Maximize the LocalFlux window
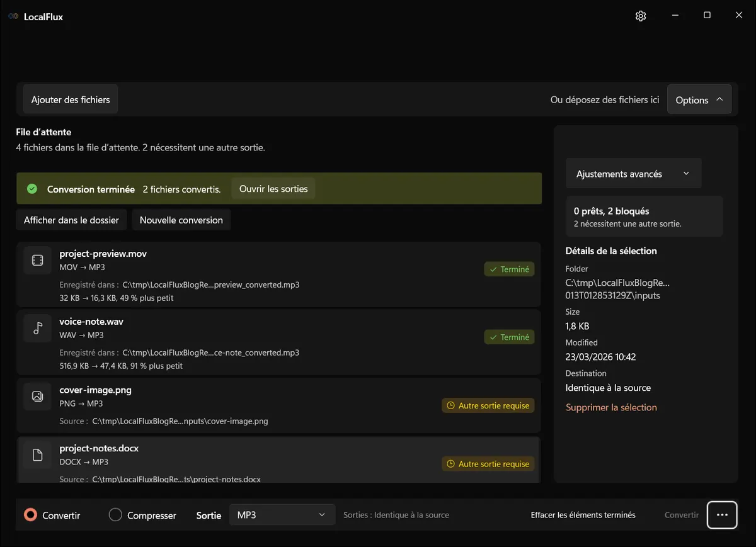This screenshot has height=547, width=756. [707, 15]
